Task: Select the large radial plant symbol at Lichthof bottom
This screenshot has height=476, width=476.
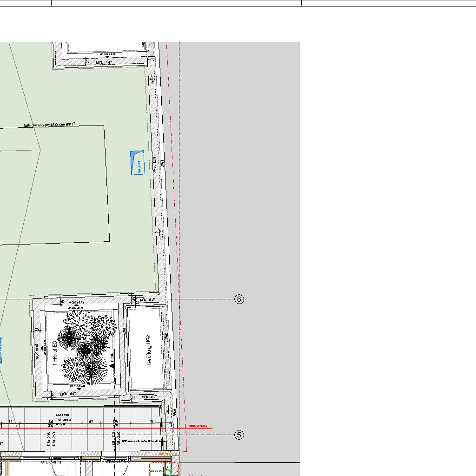Action: [95, 370]
